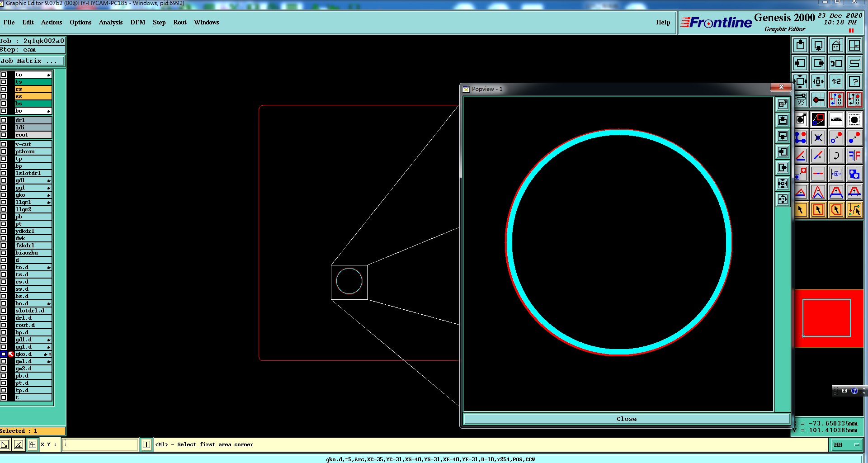Select the rectangle-area arrow select tool

[818, 210]
